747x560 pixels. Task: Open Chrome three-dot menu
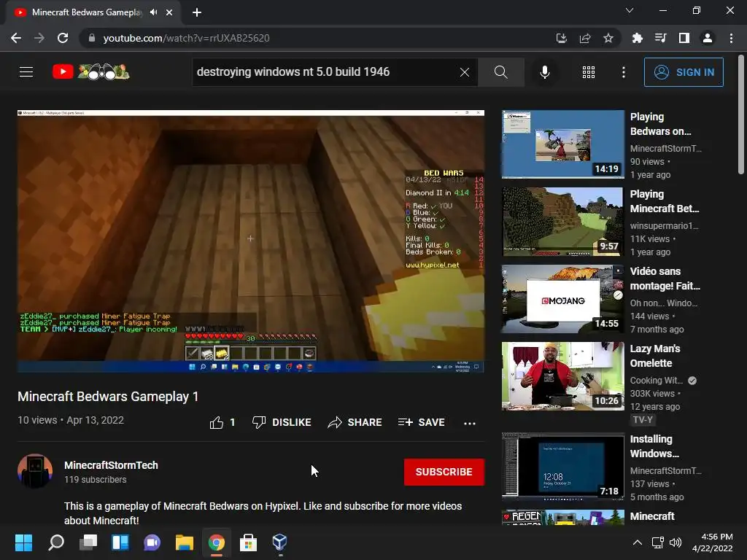(x=731, y=38)
